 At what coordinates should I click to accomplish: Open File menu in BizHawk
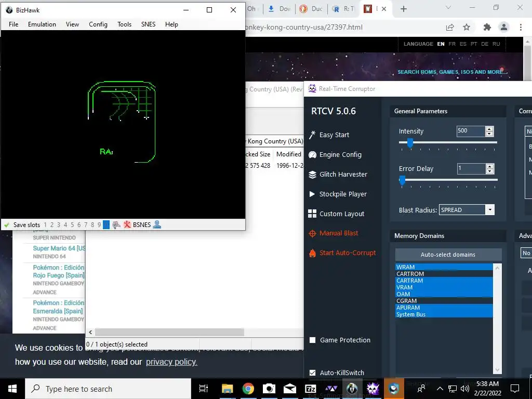(14, 24)
